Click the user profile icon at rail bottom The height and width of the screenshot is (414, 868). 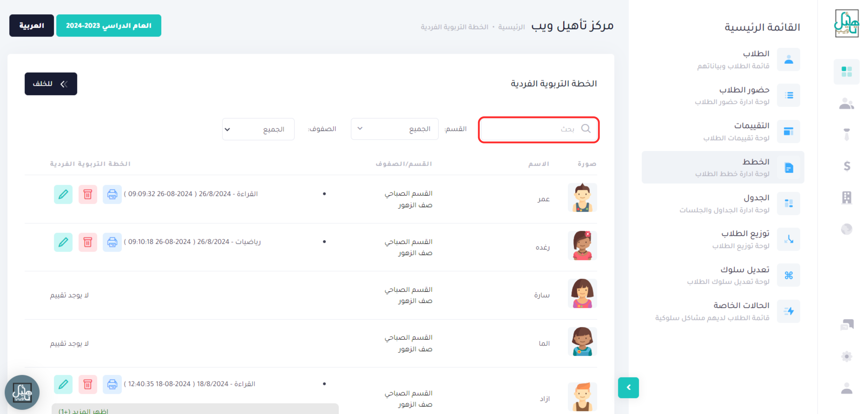tap(846, 388)
